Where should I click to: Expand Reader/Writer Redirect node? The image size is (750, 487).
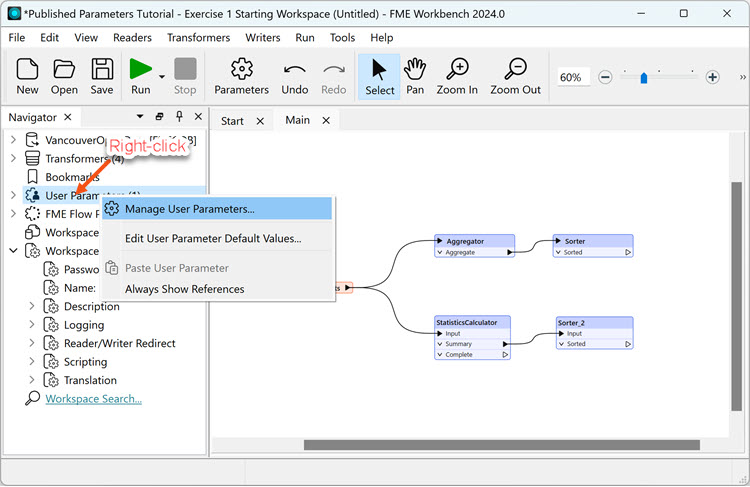pos(32,343)
